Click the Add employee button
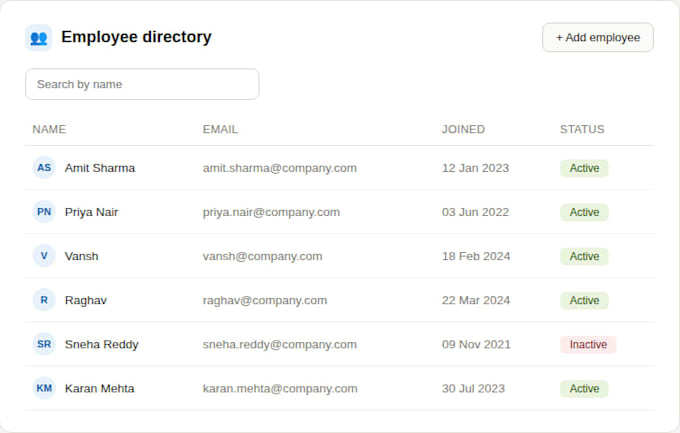 coord(598,38)
